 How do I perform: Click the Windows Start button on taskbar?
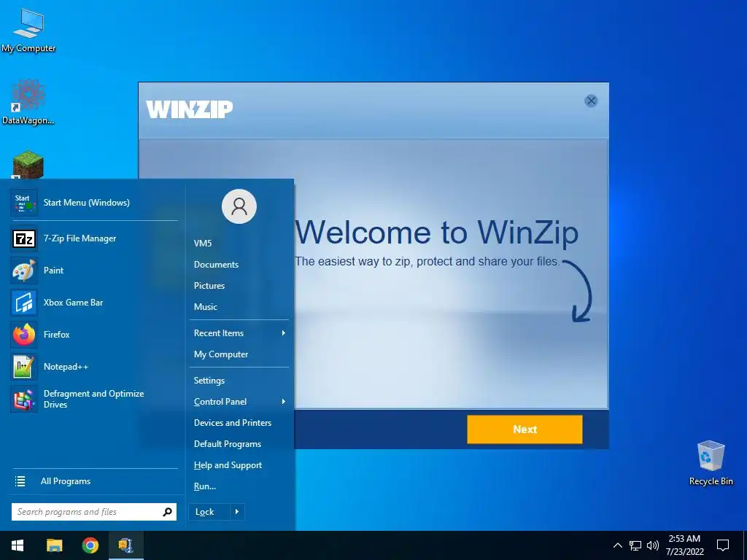[18, 545]
